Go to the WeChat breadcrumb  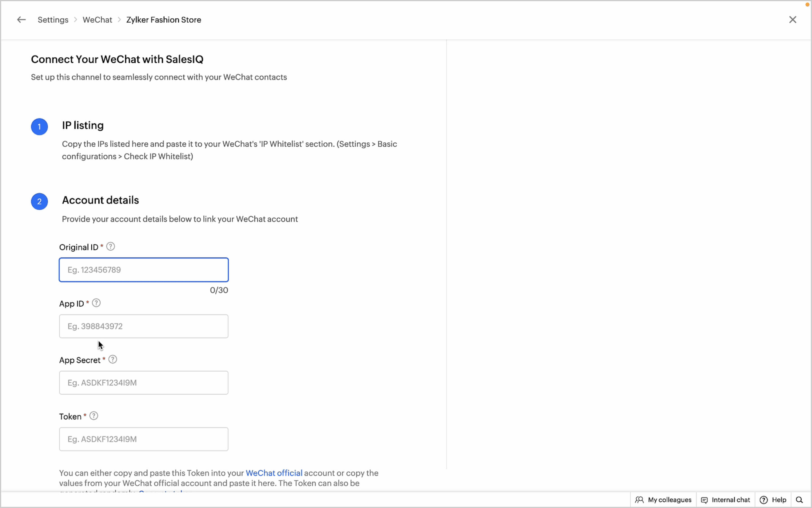pos(97,20)
